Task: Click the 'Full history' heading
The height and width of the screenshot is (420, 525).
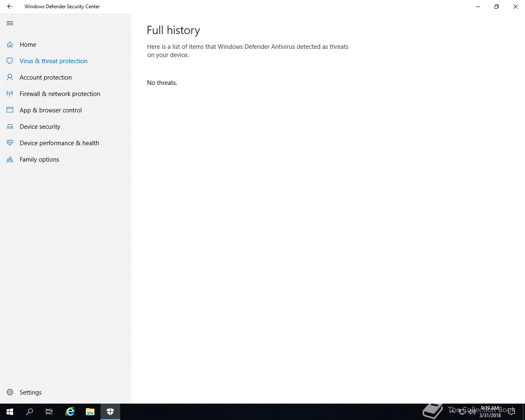Action: tap(173, 30)
